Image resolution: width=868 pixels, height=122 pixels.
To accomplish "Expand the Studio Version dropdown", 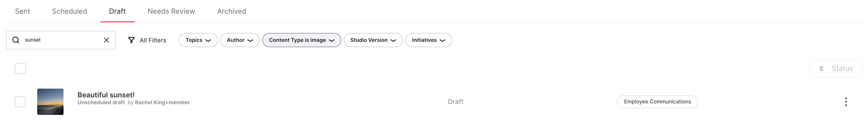I will pyautogui.click(x=373, y=40).
